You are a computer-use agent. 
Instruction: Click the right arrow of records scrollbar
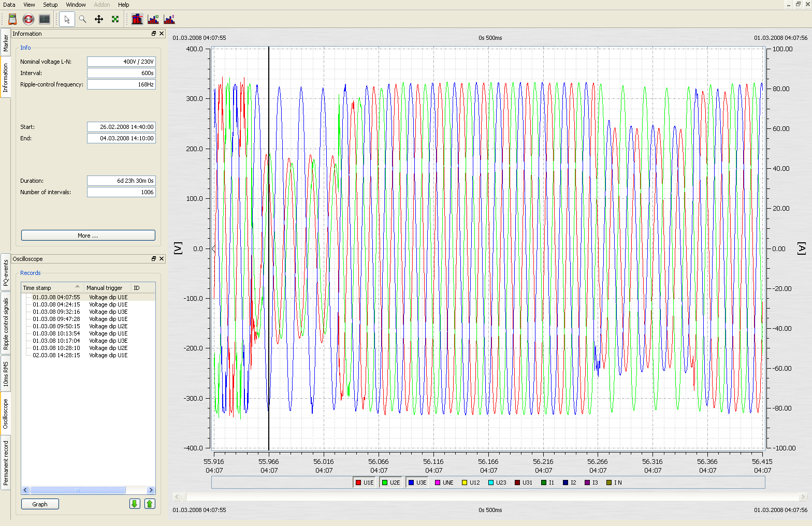click(151, 490)
